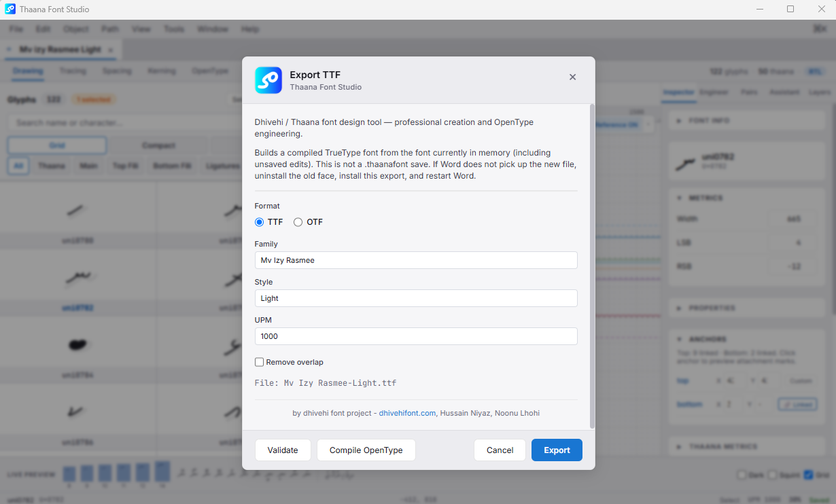836x504 pixels.
Task: Click the LSB metric value field
Action: coord(793,242)
